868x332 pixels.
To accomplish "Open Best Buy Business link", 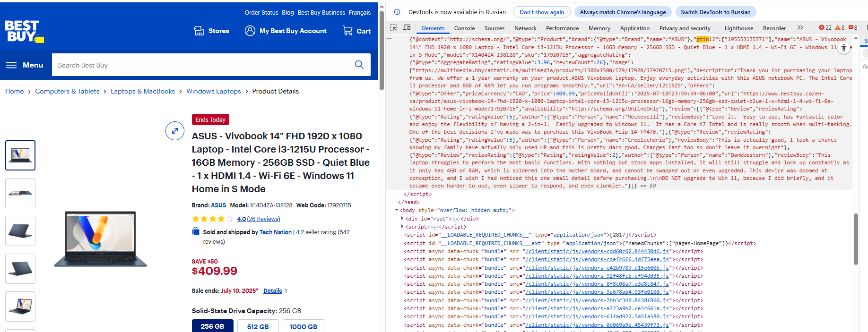I will click(321, 13).
